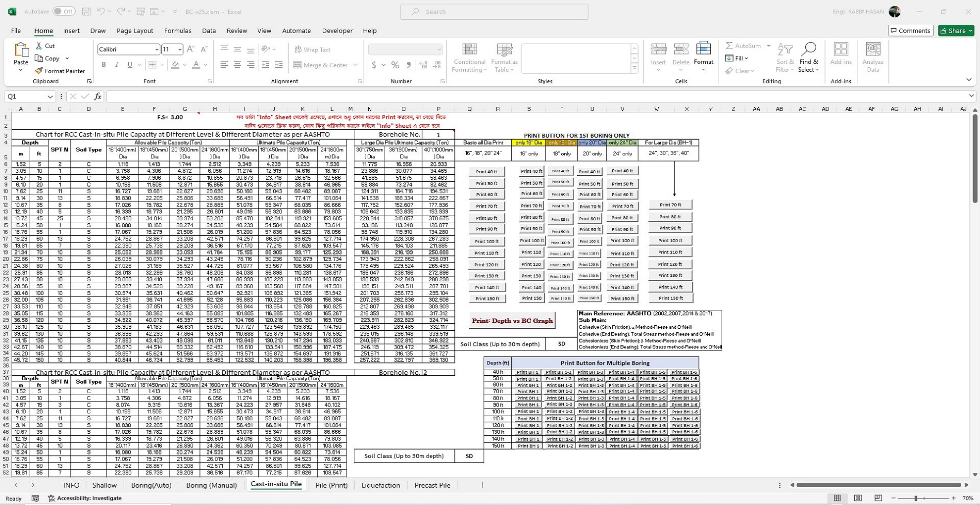Switch to Page Layout view in status bar
The height and width of the screenshot is (505, 980).
point(858,498)
